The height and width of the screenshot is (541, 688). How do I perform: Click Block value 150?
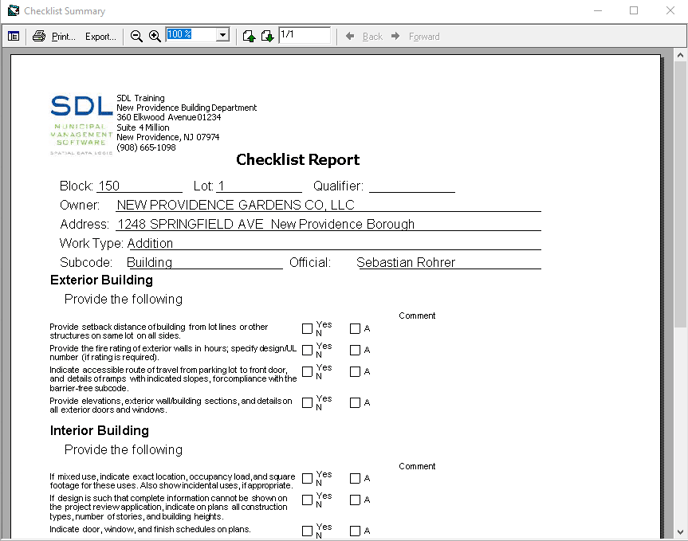(109, 186)
